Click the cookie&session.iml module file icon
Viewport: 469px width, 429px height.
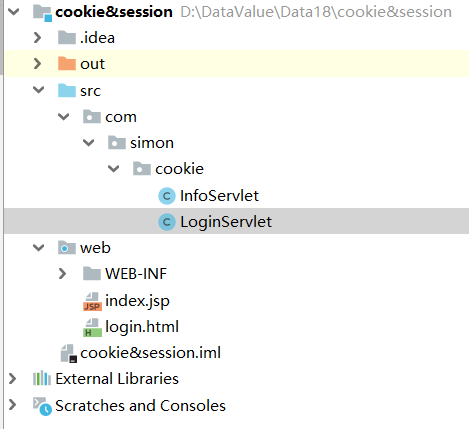[x=69, y=353]
